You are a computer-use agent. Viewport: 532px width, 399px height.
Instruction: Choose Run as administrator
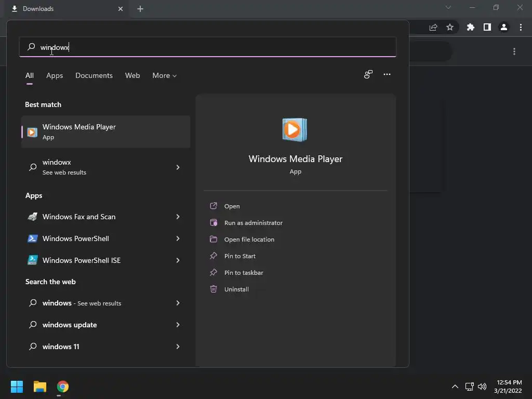[253, 222]
